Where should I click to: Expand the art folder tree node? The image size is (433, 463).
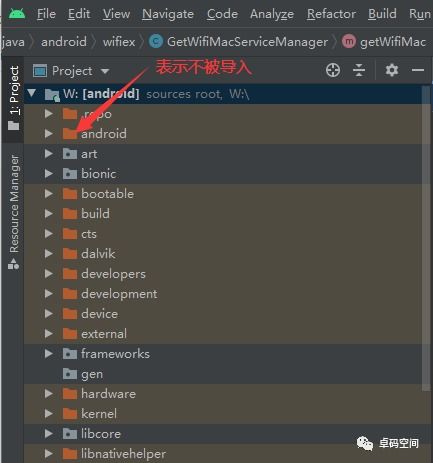click(x=49, y=154)
